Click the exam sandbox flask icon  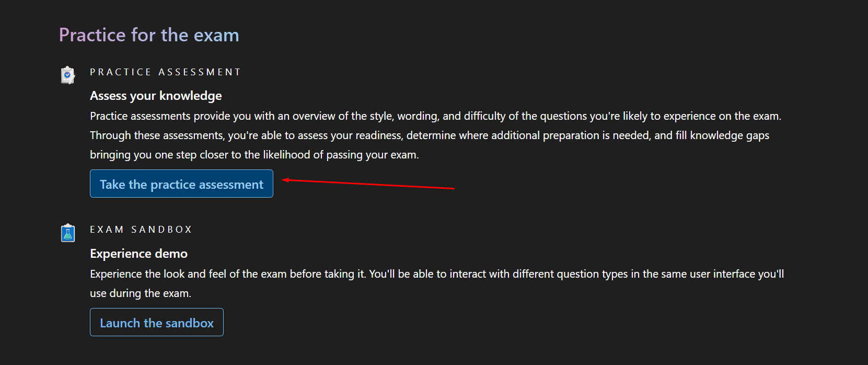[x=68, y=233]
